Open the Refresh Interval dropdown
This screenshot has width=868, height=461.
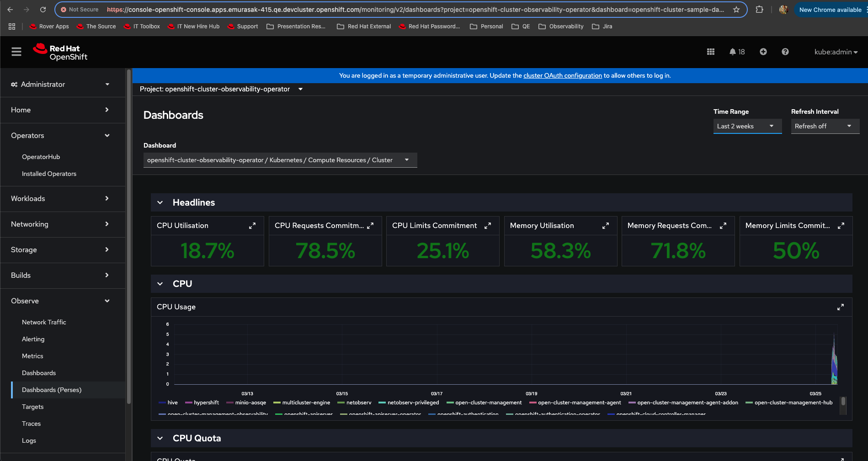[825, 126]
